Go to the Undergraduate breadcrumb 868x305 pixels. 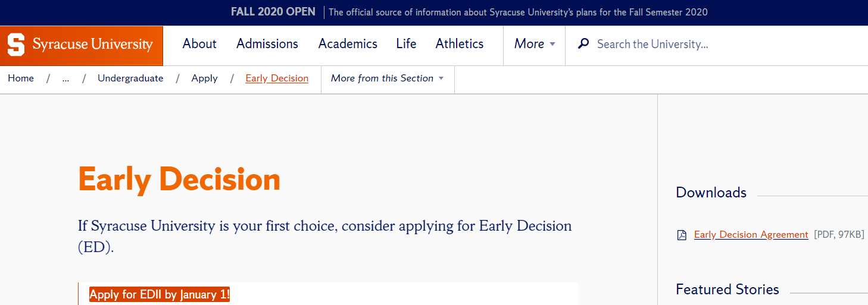pyautogui.click(x=130, y=78)
